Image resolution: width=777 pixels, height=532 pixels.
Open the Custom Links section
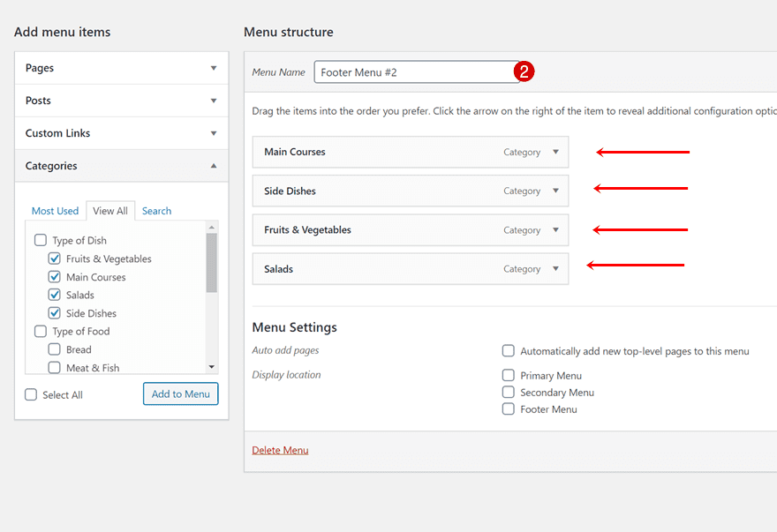[119, 132]
